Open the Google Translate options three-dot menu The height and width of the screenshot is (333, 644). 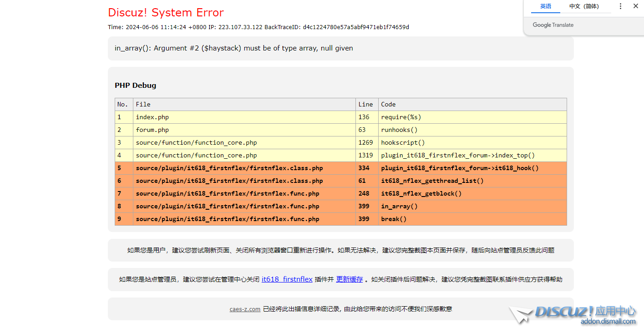coord(620,6)
